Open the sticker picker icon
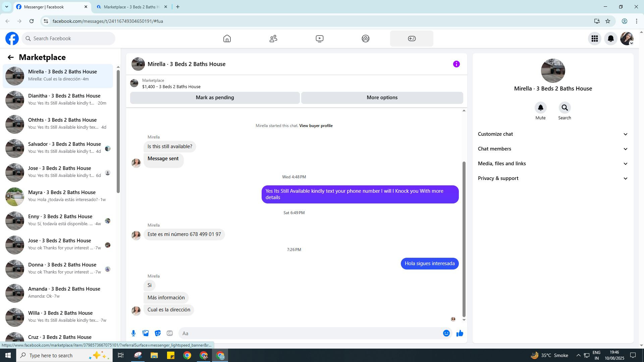644x362 pixels. click(158, 333)
